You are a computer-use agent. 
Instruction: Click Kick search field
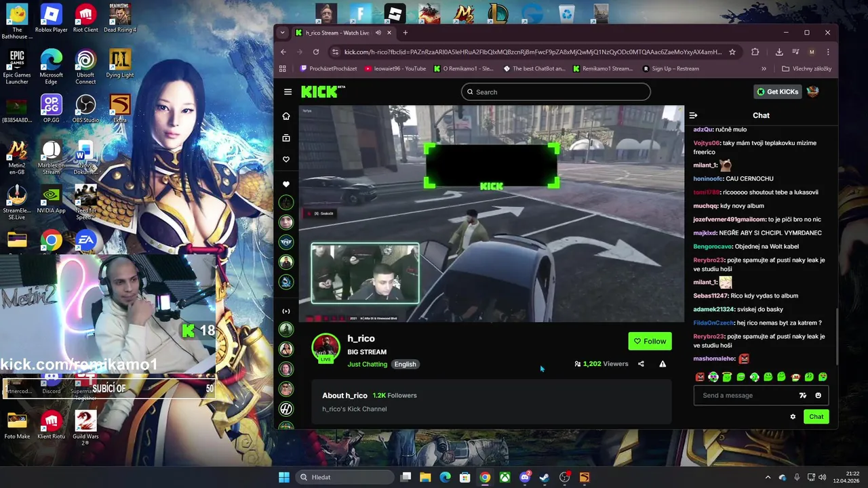555,91
